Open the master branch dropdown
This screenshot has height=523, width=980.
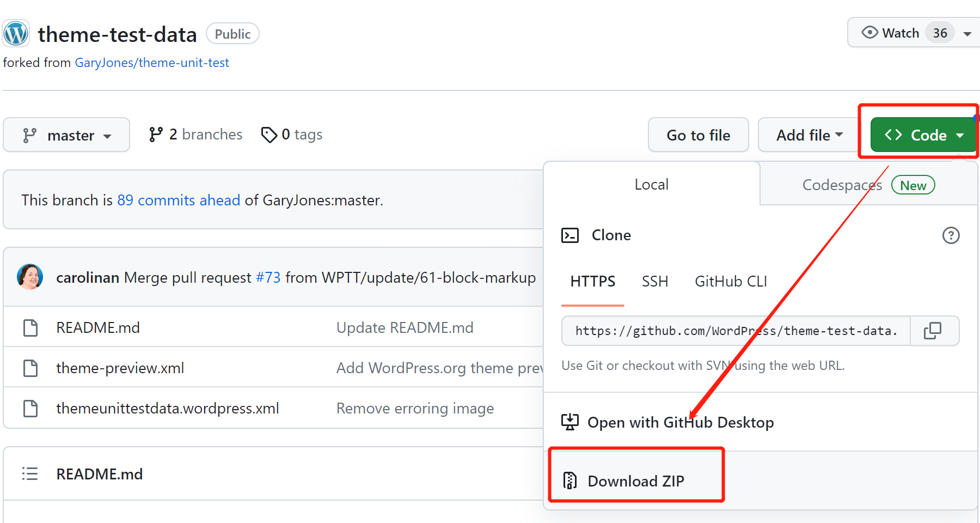click(66, 135)
